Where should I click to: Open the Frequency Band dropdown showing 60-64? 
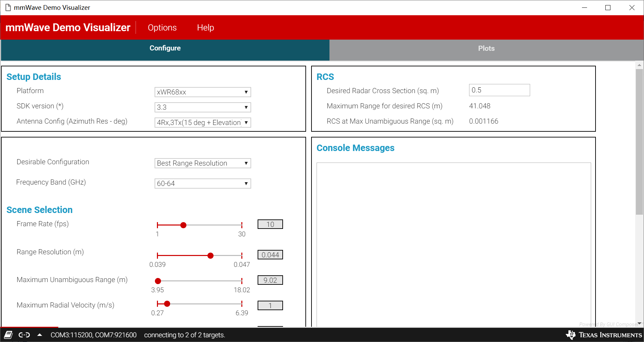pos(203,184)
